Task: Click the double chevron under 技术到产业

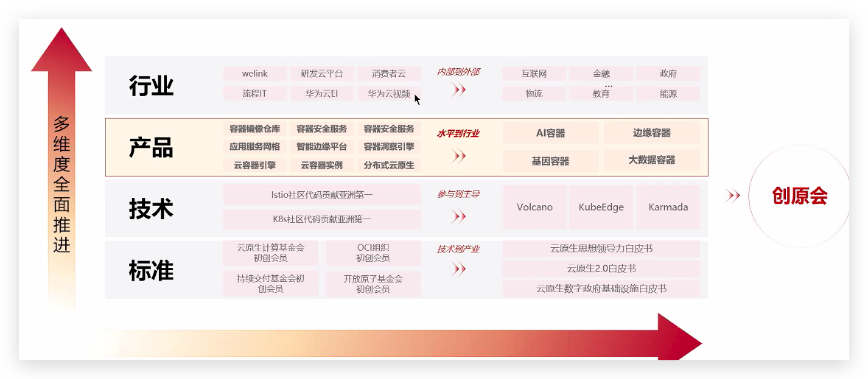Action: (458, 269)
